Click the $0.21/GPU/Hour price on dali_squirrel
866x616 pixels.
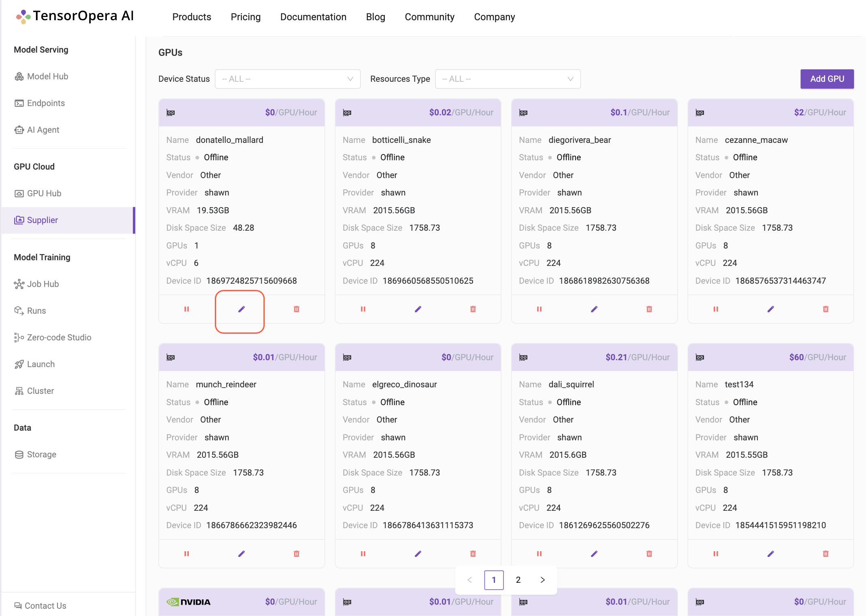(637, 357)
